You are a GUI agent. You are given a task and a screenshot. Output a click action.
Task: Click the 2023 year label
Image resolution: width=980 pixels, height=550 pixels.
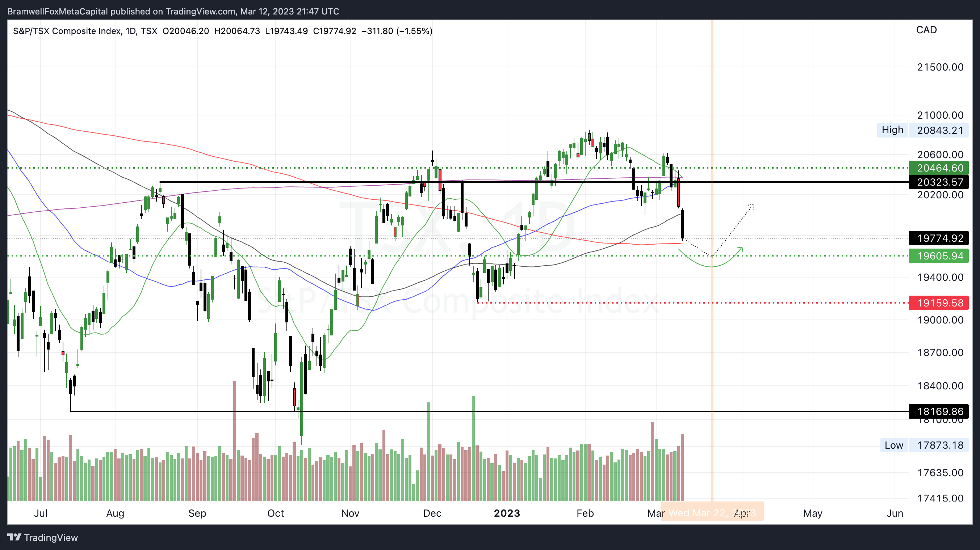[507, 513]
